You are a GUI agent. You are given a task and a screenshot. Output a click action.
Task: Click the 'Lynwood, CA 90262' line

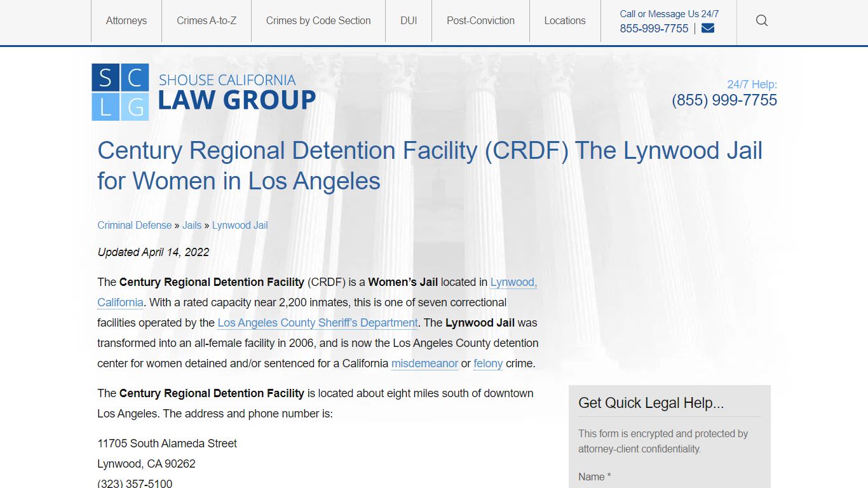146,464
